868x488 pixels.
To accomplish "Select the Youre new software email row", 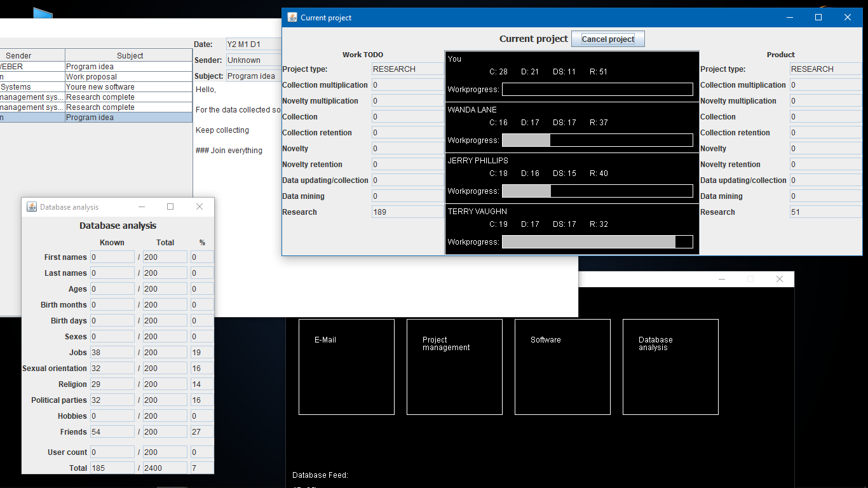I will [x=96, y=87].
